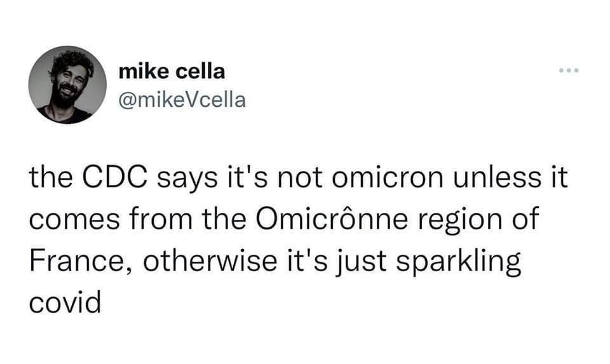
Task: Click the word Omicrônne in tweet
Action: 332,218
